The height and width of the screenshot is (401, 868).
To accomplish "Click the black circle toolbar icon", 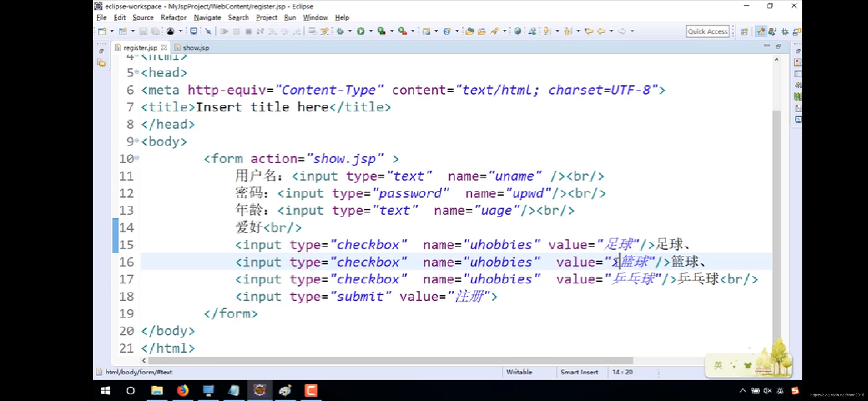I will [x=170, y=32].
